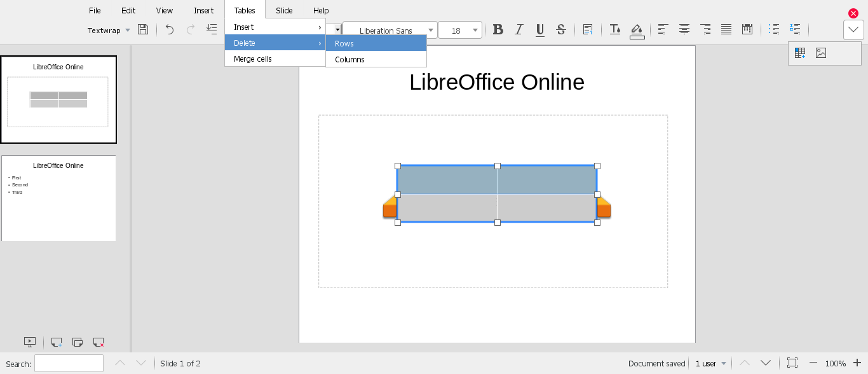Enable strikethrough on text
The image size is (868, 374).
560,30
